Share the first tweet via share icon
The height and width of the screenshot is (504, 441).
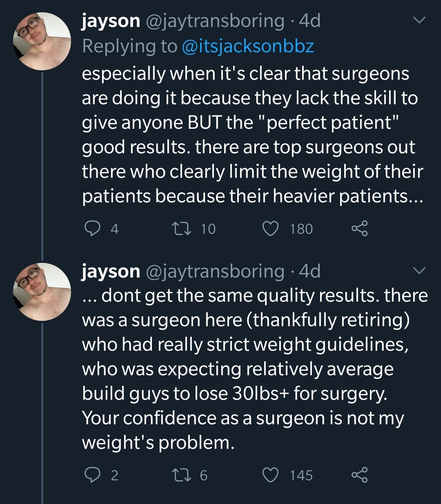point(360,228)
